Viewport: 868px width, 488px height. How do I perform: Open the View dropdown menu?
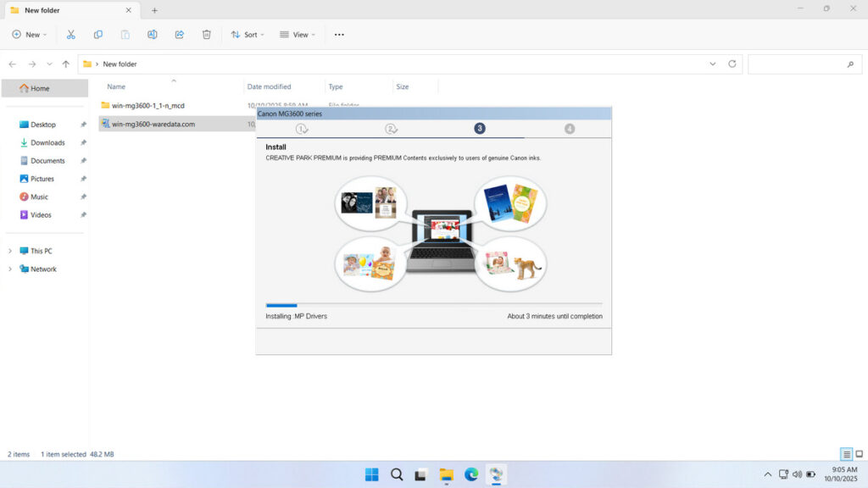click(297, 35)
